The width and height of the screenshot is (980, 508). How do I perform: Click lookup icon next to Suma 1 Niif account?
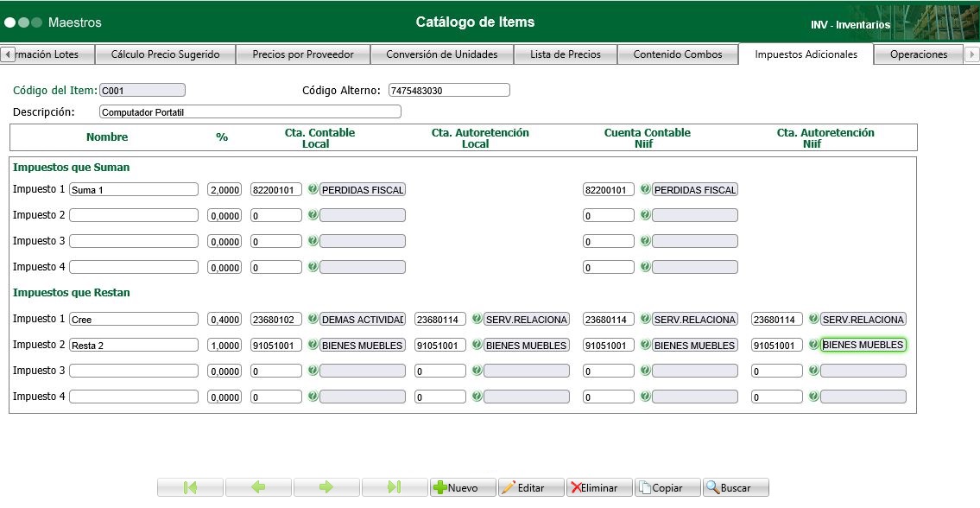(646, 188)
